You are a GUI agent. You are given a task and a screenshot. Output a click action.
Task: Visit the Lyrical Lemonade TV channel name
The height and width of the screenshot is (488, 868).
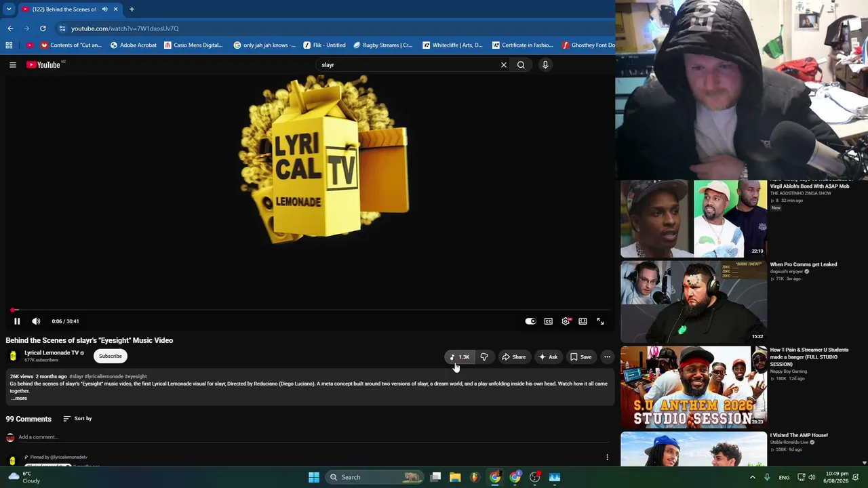pyautogui.click(x=52, y=353)
